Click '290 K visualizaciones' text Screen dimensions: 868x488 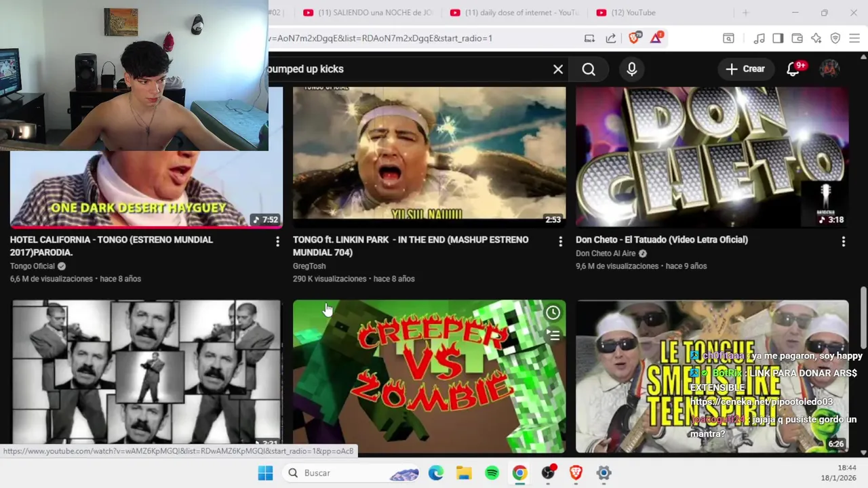[329, 279]
